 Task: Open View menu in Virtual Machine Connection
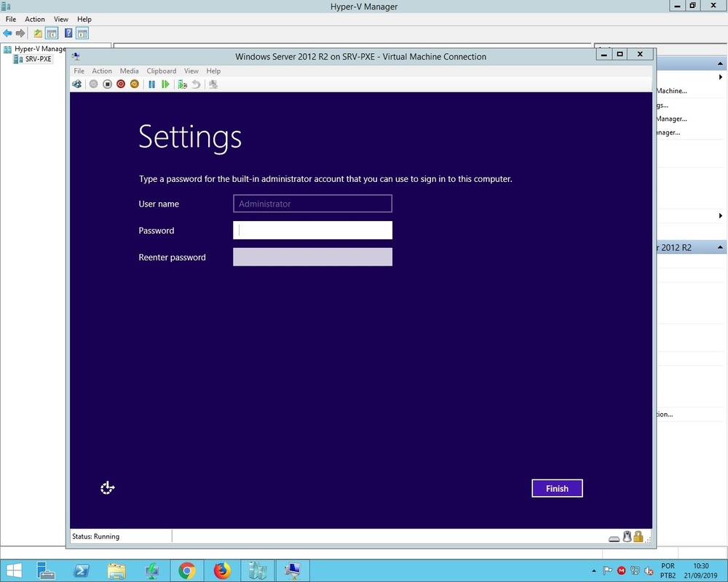[x=191, y=71]
